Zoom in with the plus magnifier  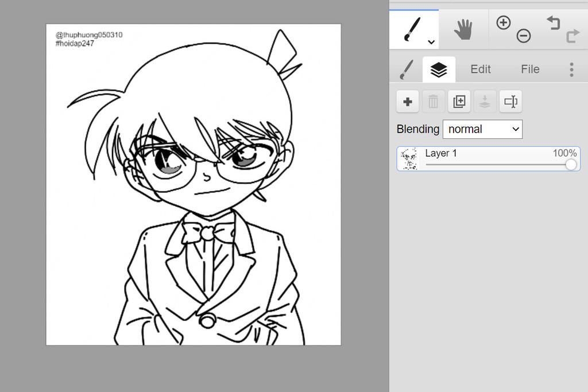(503, 23)
